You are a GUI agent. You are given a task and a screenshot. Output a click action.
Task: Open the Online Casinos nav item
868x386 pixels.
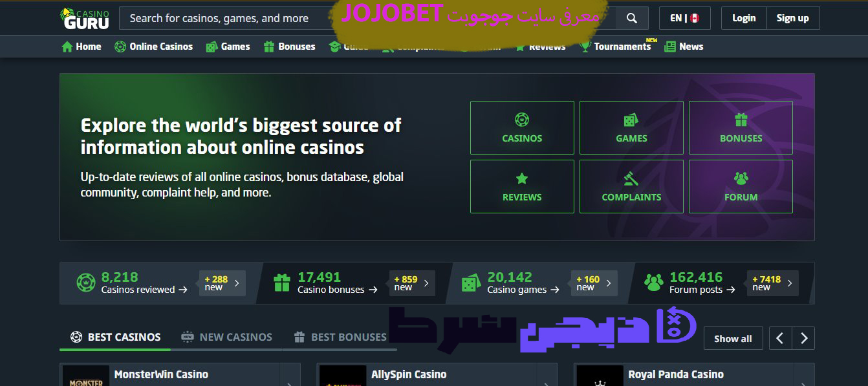(153, 47)
